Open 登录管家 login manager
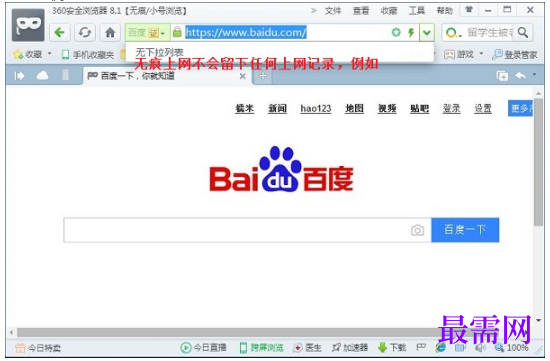 click(x=515, y=54)
